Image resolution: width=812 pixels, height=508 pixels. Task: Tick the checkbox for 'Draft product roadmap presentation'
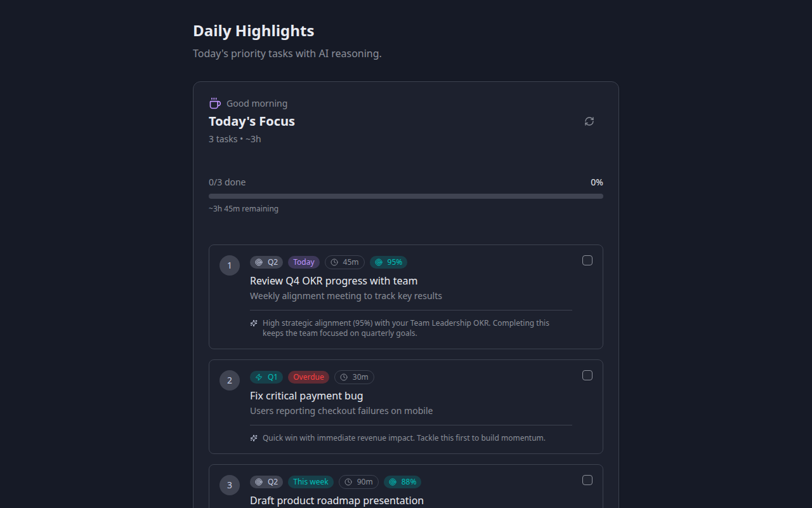tap(587, 480)
